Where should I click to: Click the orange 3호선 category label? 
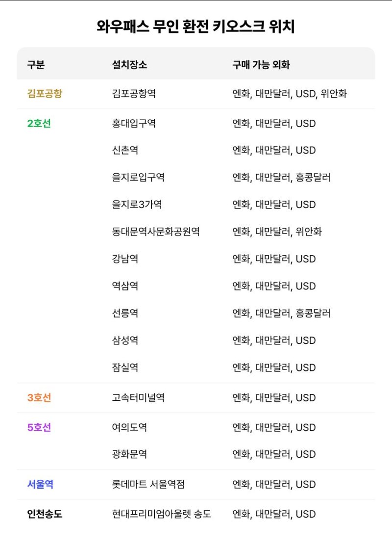[39, 398]
